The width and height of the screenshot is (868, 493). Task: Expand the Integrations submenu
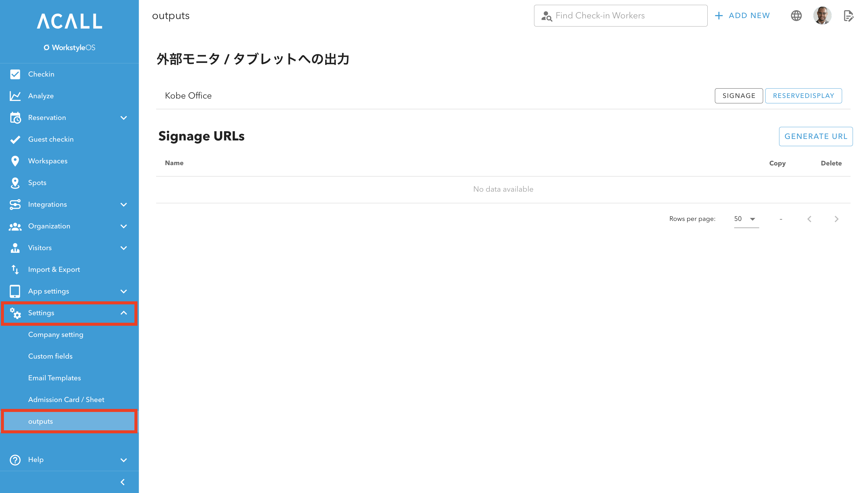(124, 205)
